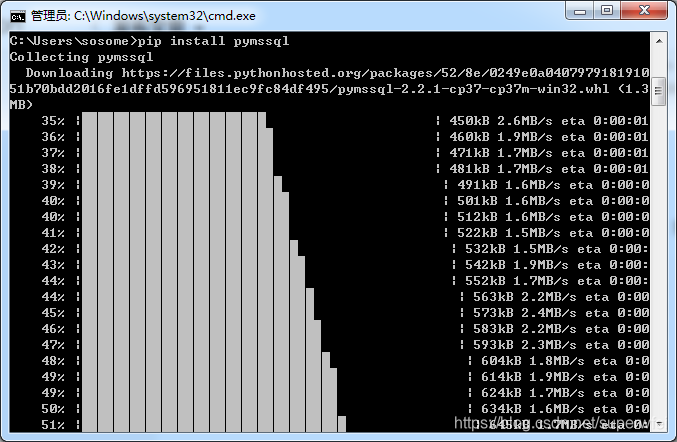Click the '522kB 1.5MB/s' download status

[509, 233]
